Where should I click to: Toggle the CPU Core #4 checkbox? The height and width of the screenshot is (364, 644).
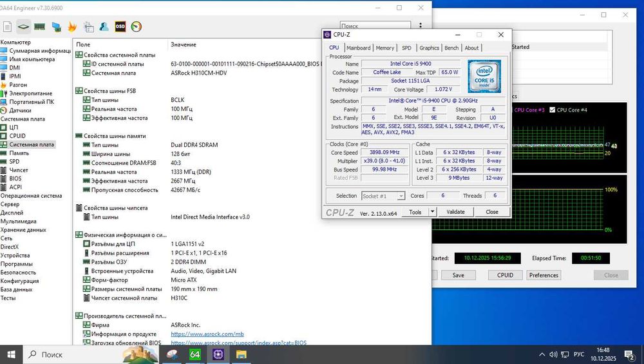tap(553, 110)
